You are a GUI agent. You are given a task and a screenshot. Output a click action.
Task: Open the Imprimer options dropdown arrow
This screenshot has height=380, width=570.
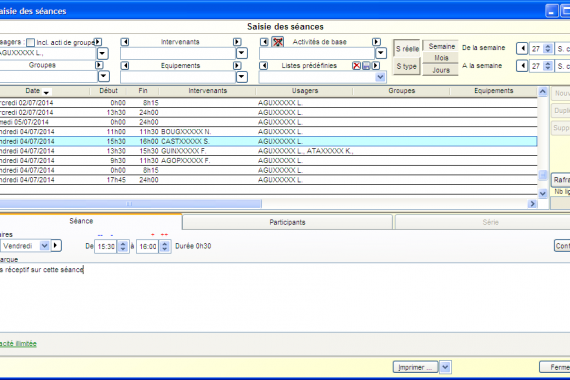pos(445,367)
